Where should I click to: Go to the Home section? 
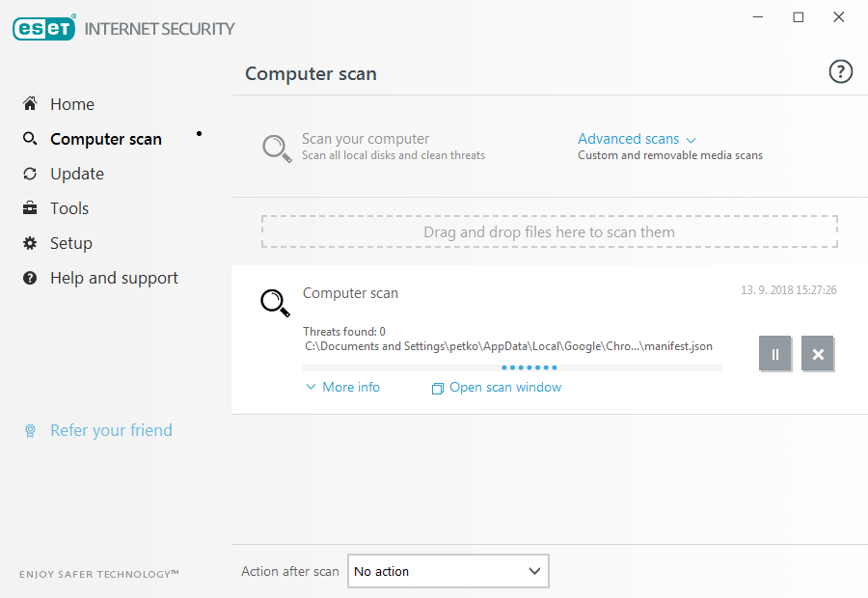click(x=72, y=104)
